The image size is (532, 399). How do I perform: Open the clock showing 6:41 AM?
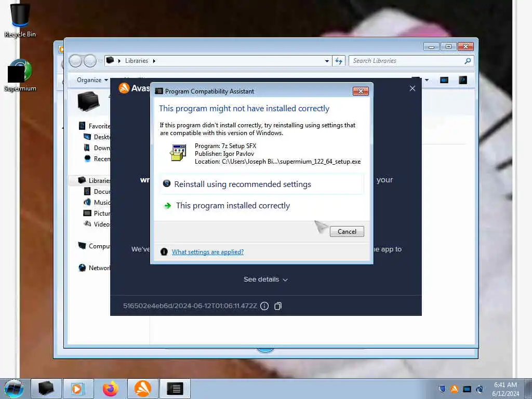(x=505, y=389)
